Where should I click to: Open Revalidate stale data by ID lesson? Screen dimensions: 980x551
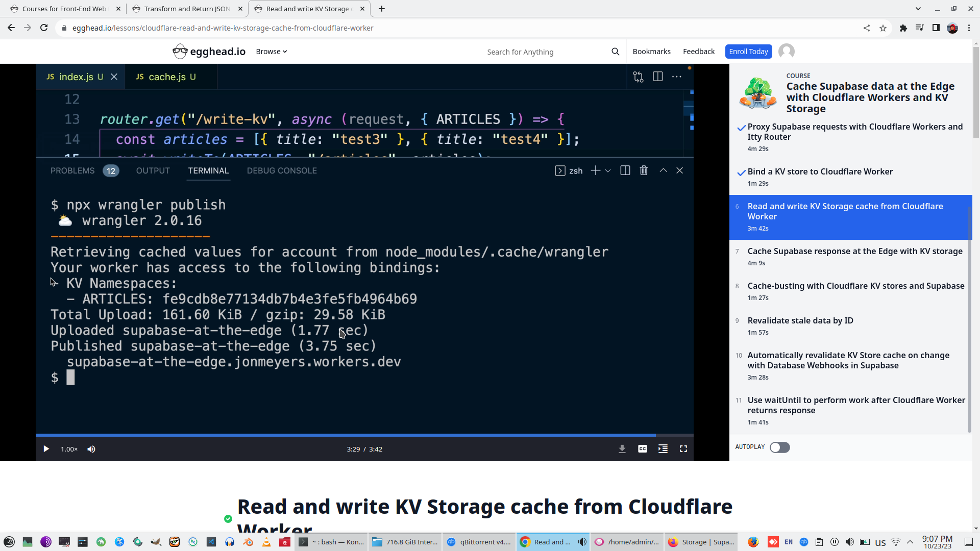pos(800,321)
